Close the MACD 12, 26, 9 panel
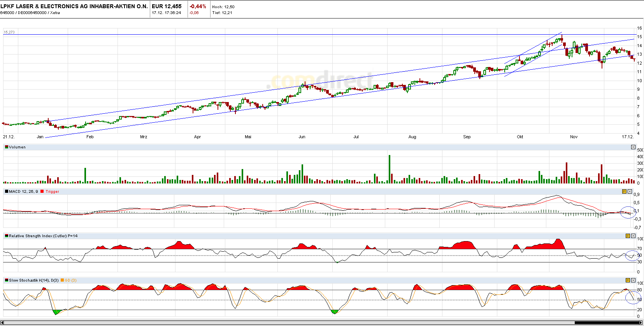 [630, 191]
